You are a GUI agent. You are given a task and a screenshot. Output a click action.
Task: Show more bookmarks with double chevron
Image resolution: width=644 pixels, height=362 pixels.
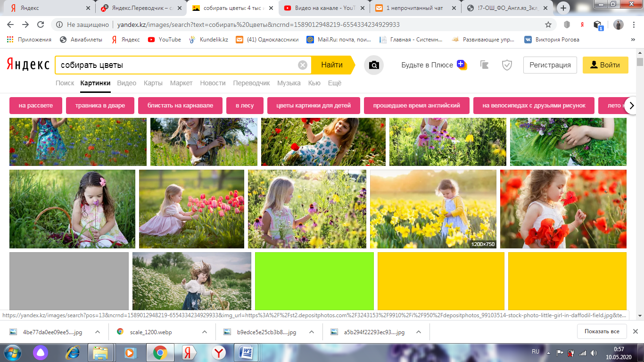633,40
